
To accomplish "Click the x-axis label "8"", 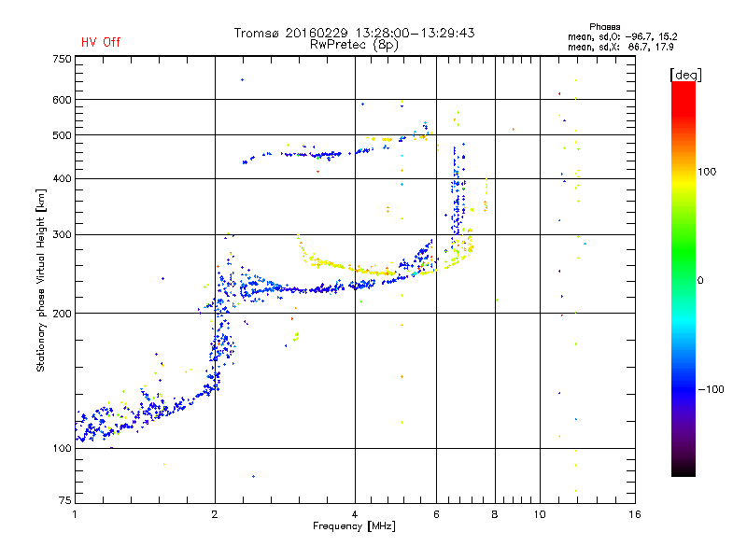I will tap(495, 514).
